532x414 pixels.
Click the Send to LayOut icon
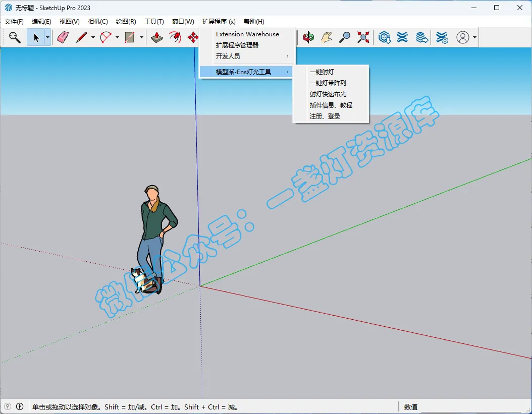click(422, 37)
